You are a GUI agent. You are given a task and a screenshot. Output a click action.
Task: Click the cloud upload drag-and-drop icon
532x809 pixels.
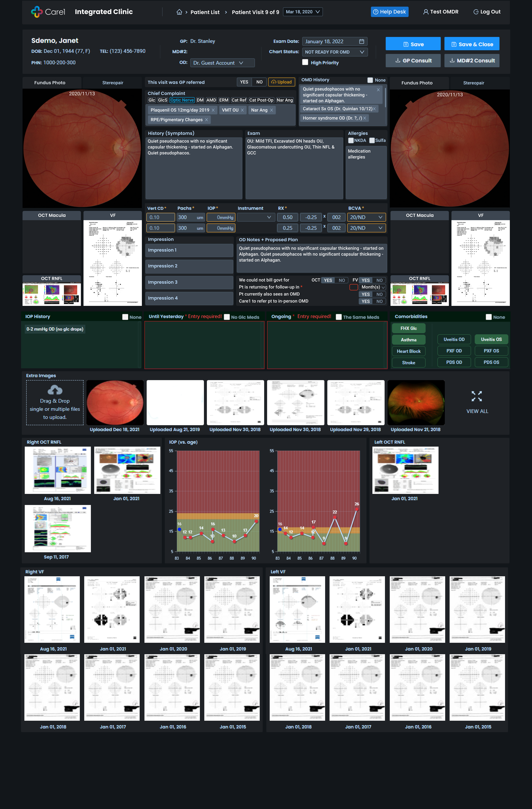55,390
